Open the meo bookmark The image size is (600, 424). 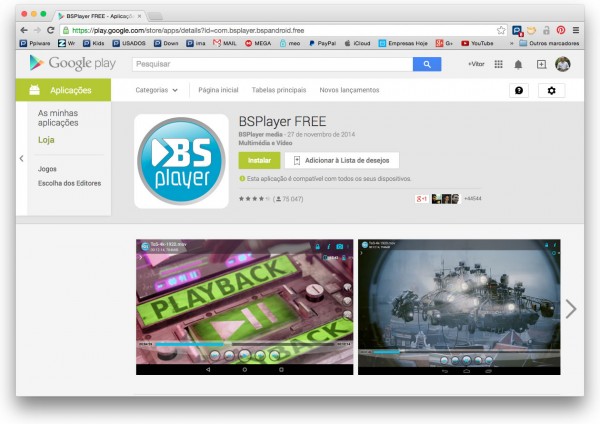pos(290,43)
